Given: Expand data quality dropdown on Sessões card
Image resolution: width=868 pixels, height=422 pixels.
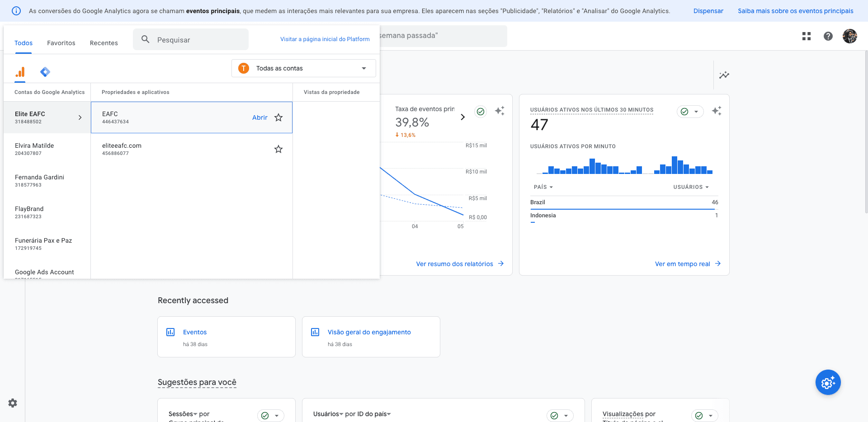Looking at the screenshot, I should point(271,416).
